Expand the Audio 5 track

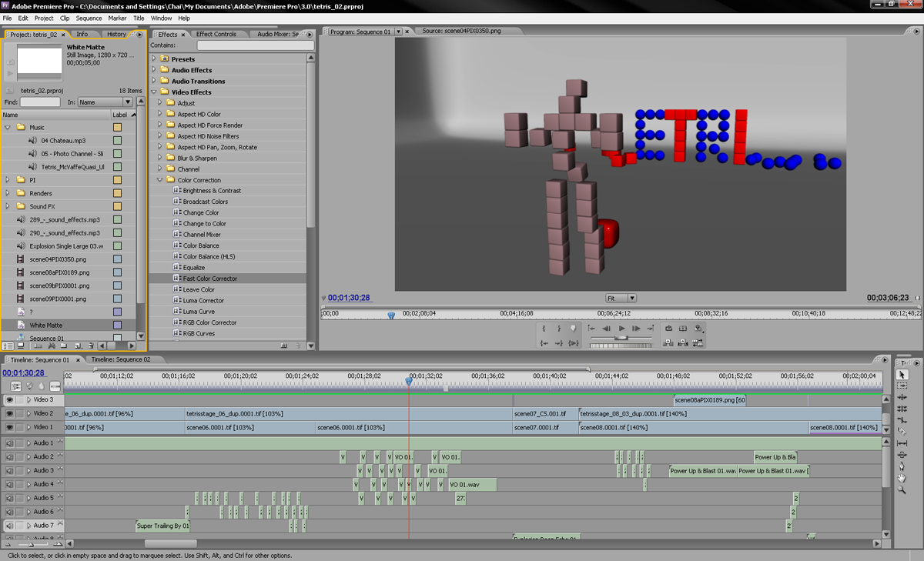click(x=29, y=498)
